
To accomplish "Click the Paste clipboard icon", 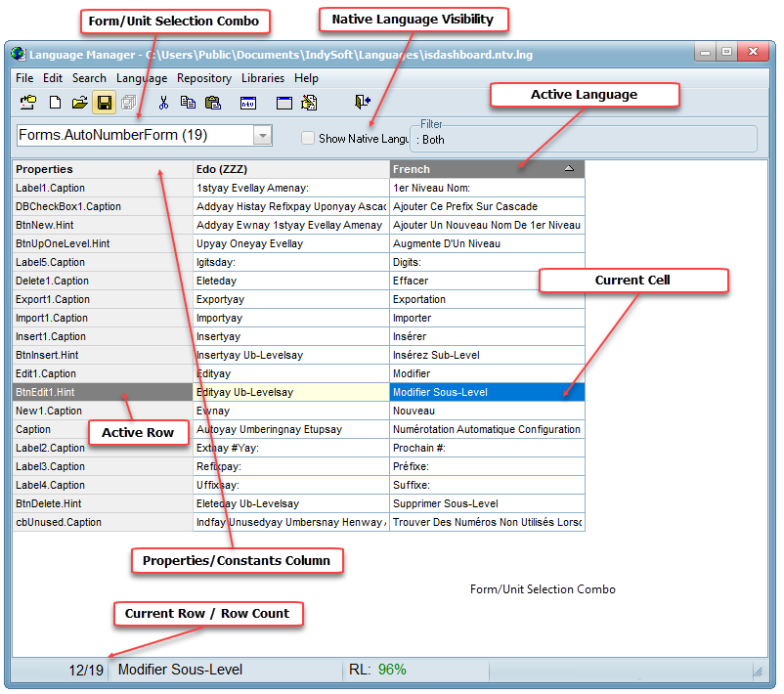I will (x=212, y=102).
